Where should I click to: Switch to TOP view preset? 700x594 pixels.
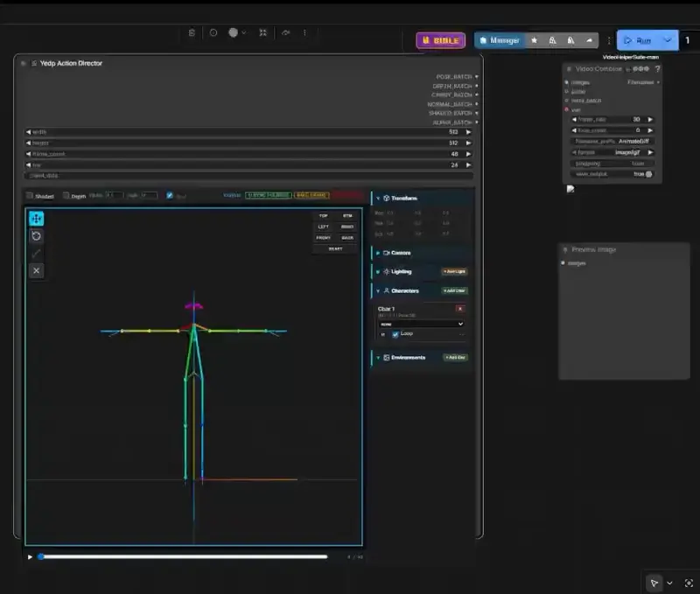point(323,215)
